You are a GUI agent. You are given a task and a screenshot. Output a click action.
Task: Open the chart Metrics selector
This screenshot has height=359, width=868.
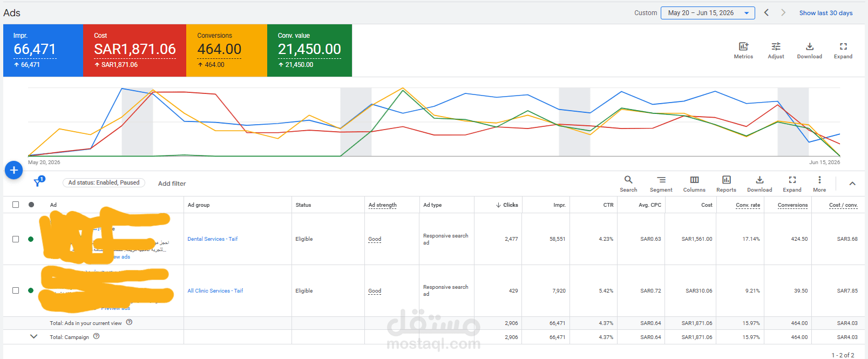(743, 50)
